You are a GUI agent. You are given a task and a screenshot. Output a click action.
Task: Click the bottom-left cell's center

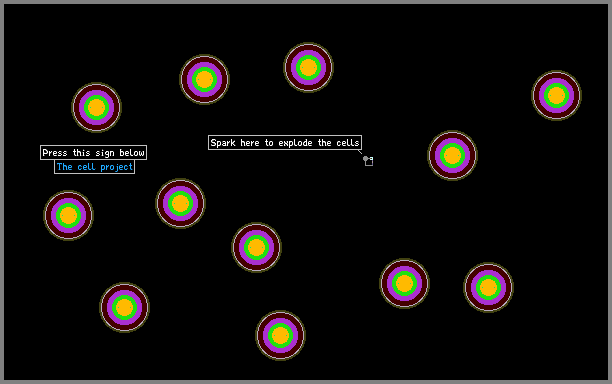click(x=124, y=308)
